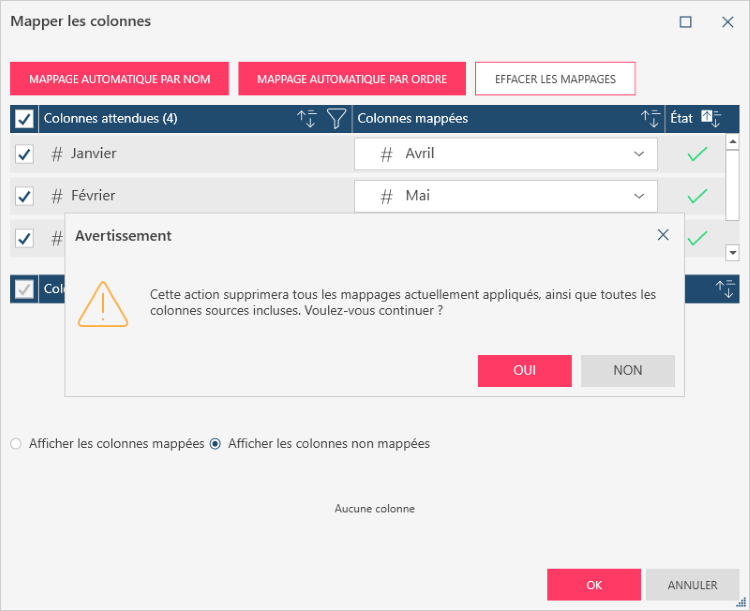Click the État column sort icon
Image resolution: width=750 pixels, height=611 pixels.
[711, 119]
